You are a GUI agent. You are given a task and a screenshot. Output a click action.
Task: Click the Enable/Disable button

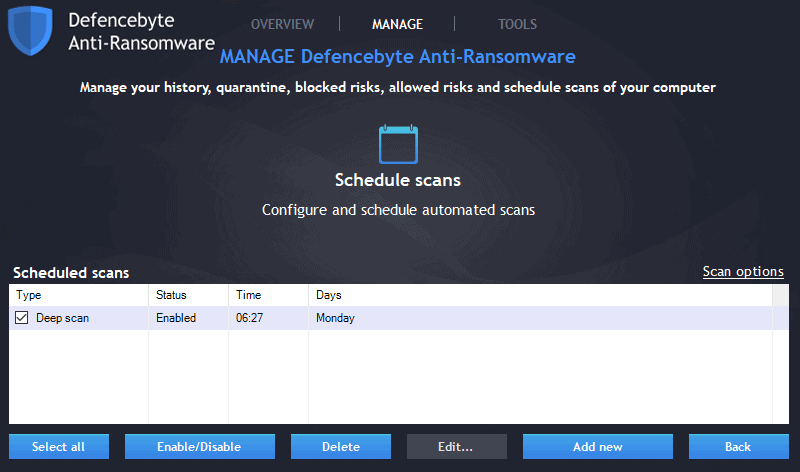pyautogui.click(x=199, y=446)
